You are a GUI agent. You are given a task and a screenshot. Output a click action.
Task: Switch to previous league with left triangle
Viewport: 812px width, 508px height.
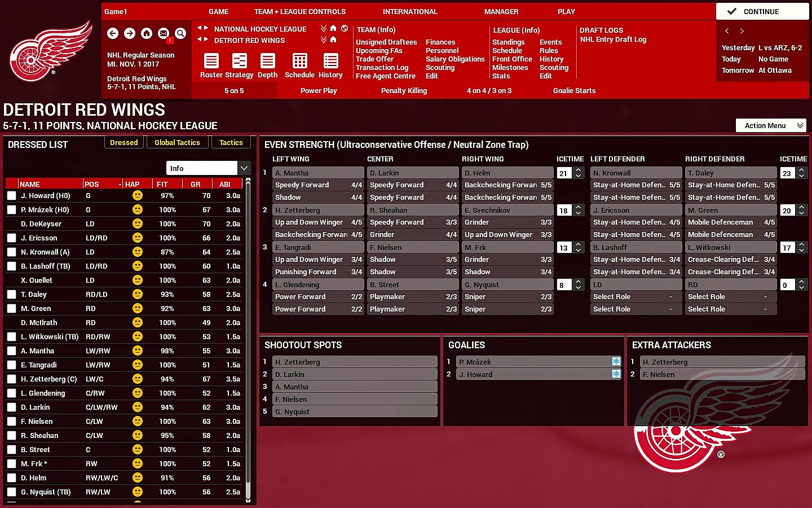coord(200,28)
